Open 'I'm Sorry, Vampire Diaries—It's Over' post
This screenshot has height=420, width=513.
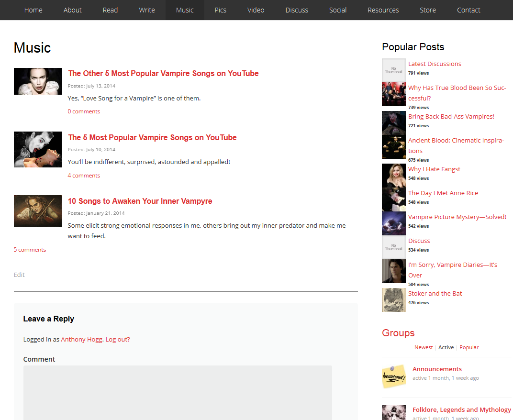[x=453, y=270]
